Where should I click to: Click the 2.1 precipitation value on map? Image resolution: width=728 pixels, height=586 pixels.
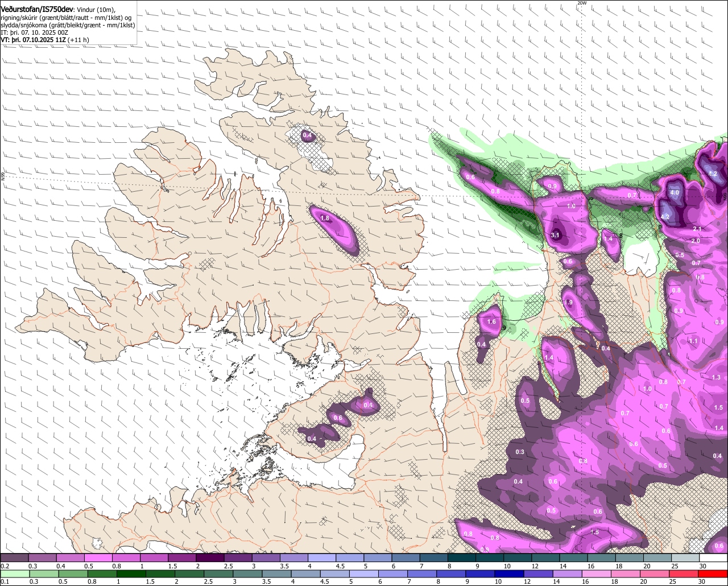pos(697,229)
